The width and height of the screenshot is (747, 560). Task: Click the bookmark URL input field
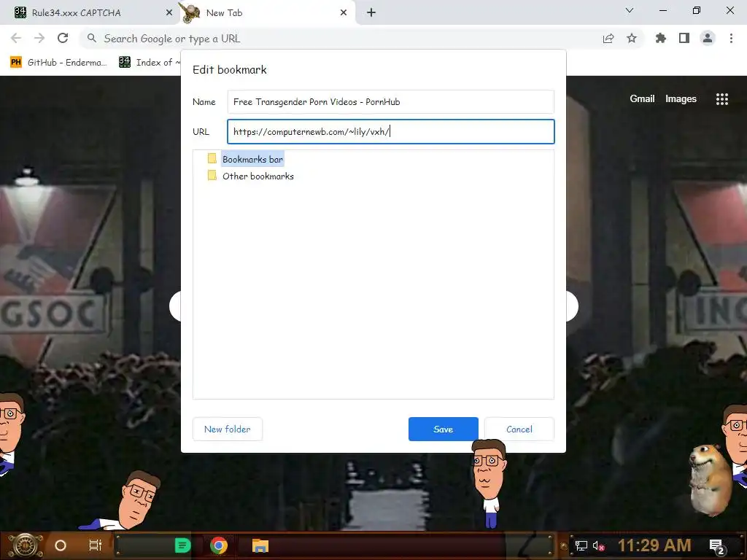391,131
